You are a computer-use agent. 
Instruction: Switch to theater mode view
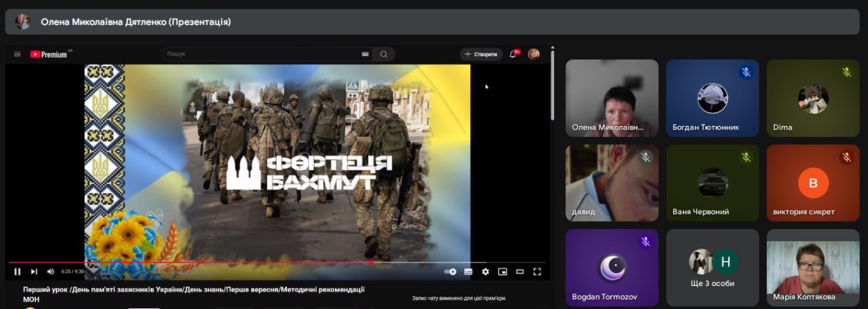click(x=520, y=272)
